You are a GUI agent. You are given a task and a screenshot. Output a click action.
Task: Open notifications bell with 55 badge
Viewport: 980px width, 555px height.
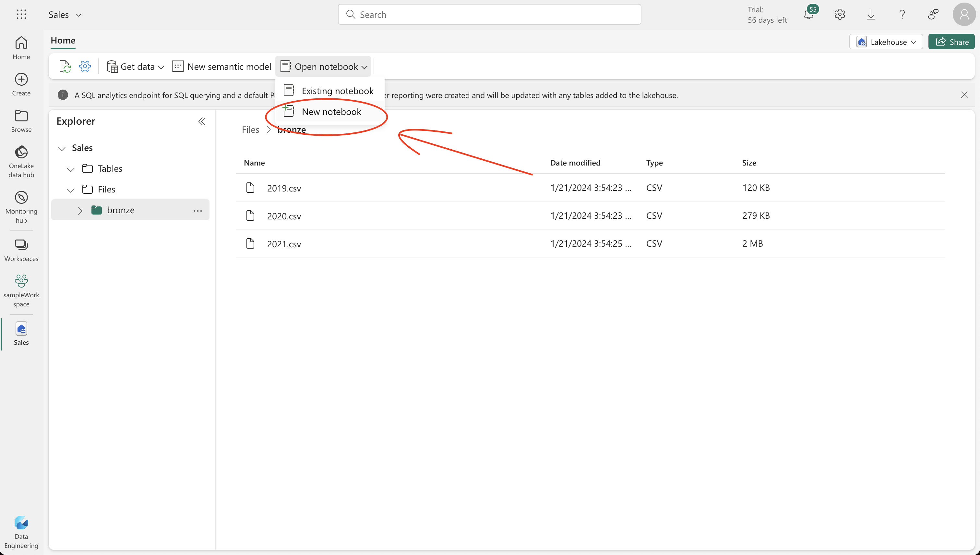click(809, 15)
